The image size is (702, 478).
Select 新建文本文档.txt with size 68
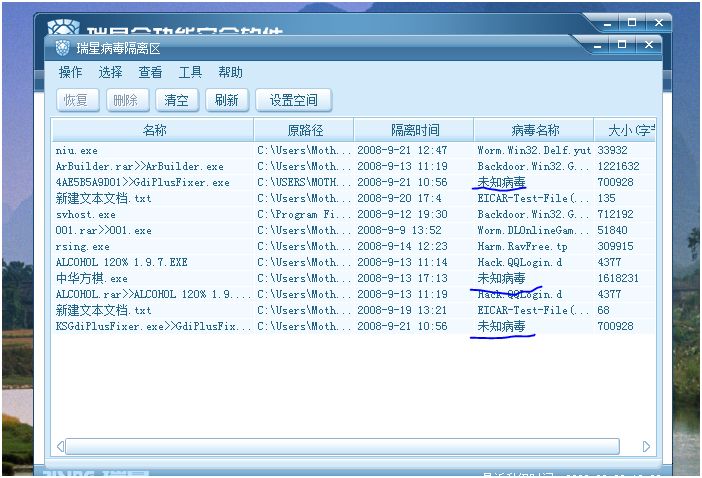[x=354, y=310]
